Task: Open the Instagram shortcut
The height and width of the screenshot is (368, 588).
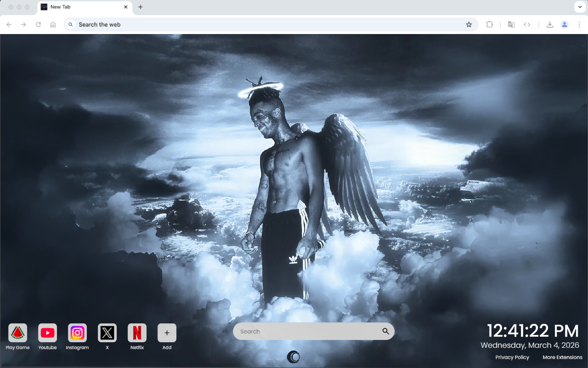Action: click(77, 333)
